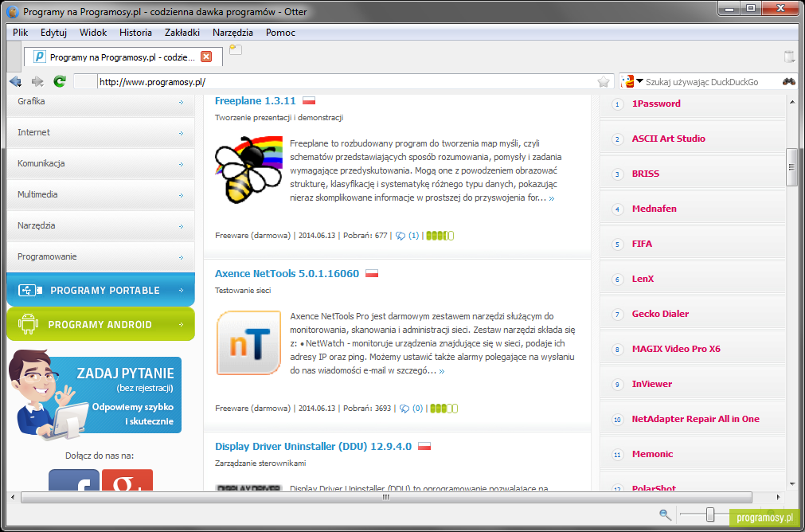Click the zoom slider handle in status bar

[710, 514]
